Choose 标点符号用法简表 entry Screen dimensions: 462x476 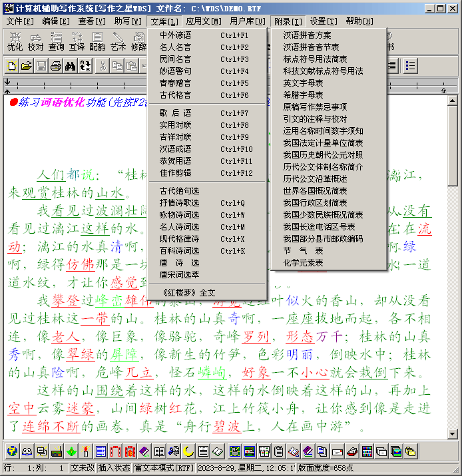[x=329, y=59]
